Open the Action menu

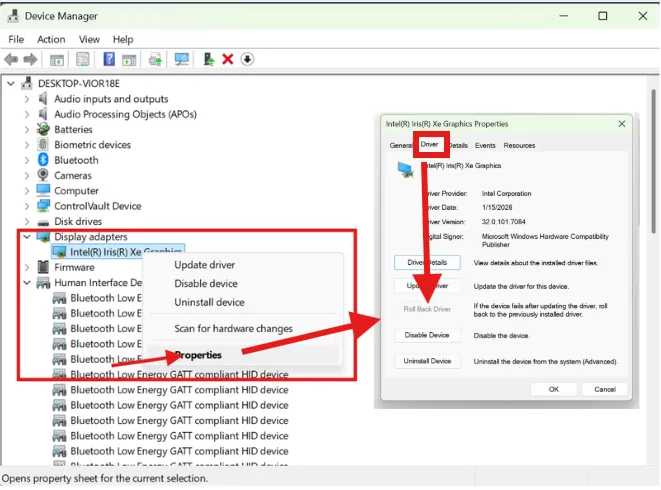(51, 39)
